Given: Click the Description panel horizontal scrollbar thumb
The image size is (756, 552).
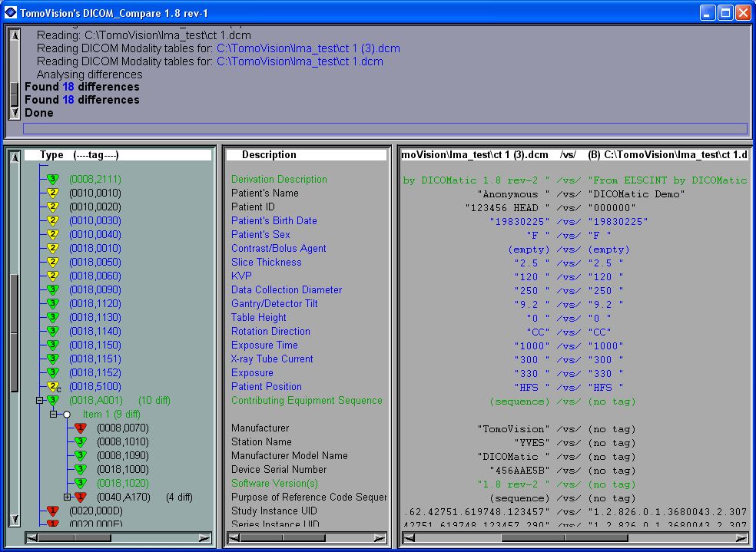Looking at the screenshot, I should coord(283,538).
